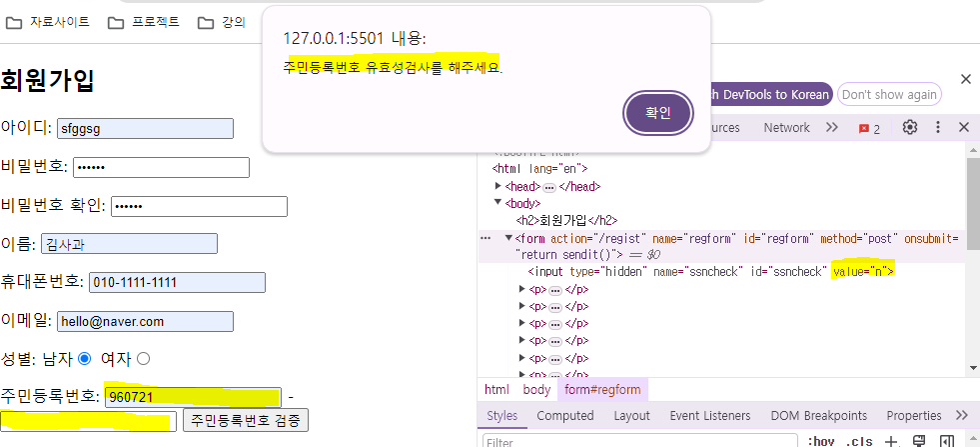Select form#regform in the breadcrumb bar

[602, 389]
